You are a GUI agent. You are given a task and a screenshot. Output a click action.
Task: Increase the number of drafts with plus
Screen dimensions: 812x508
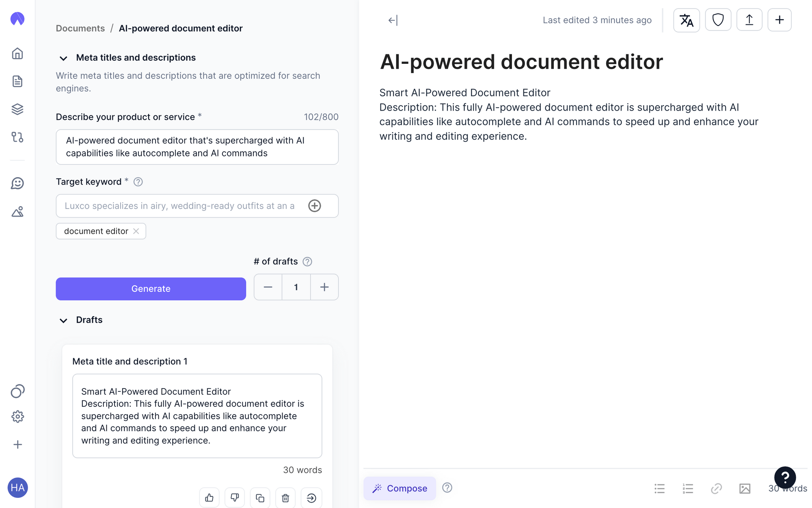click(x=324, y=287)
